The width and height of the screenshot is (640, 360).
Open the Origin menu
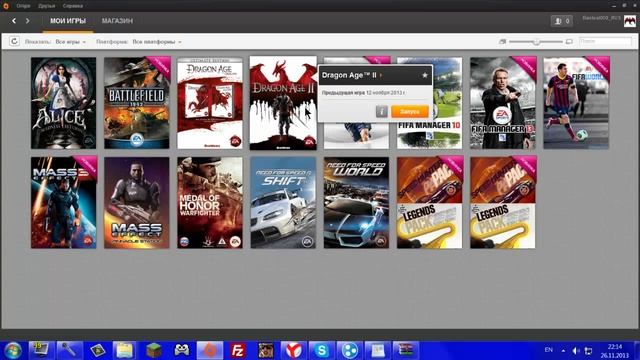pyautogui.click(x=24, y=6)
